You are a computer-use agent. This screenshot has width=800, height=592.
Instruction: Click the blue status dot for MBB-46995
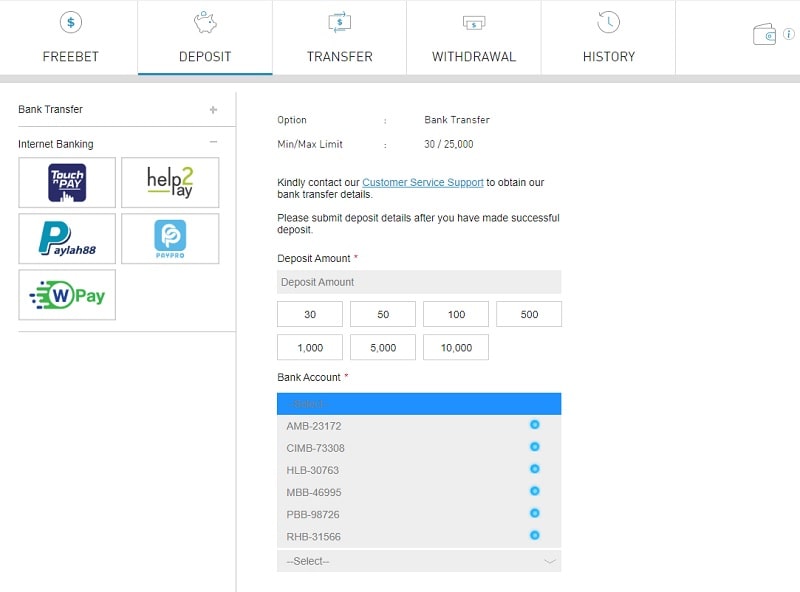(x=535, y=491)
